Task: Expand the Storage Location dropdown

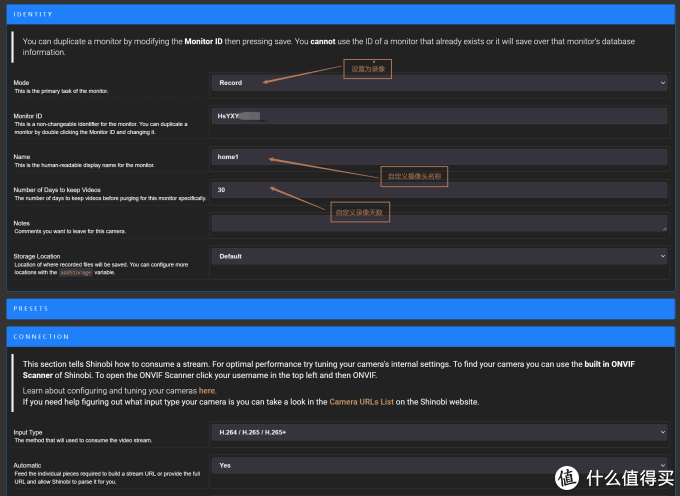Action: tap(438, 256)
